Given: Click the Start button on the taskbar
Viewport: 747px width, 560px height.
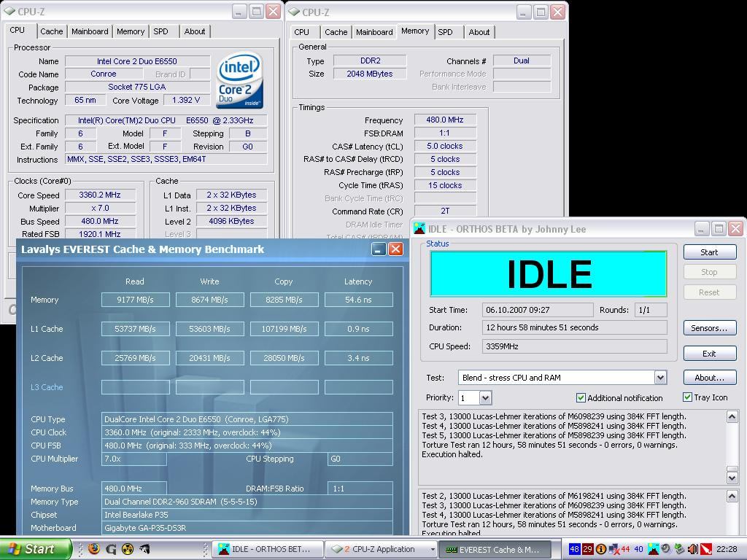Looking at the screenshot, I should (35, 549).
